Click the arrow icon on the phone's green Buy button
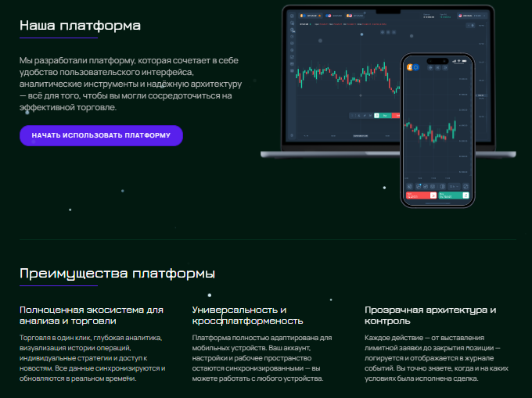532x398 pixels. [465, 195]
